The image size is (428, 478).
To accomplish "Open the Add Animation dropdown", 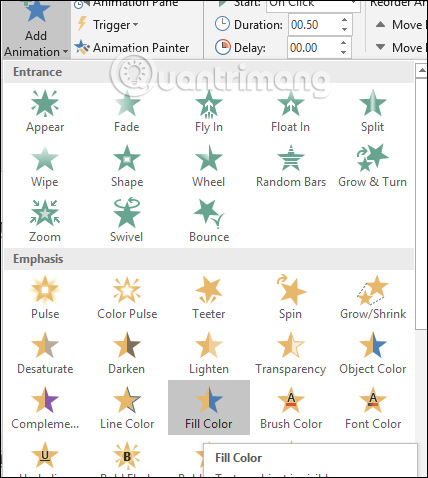I will coord(36,30).
